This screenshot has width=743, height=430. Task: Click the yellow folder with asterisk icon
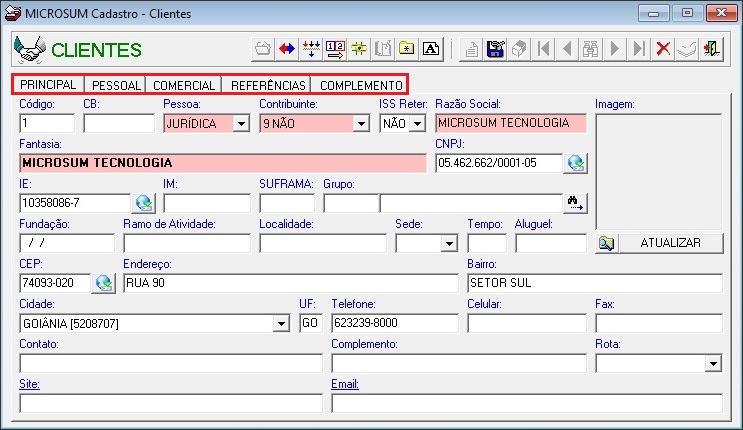407,49
